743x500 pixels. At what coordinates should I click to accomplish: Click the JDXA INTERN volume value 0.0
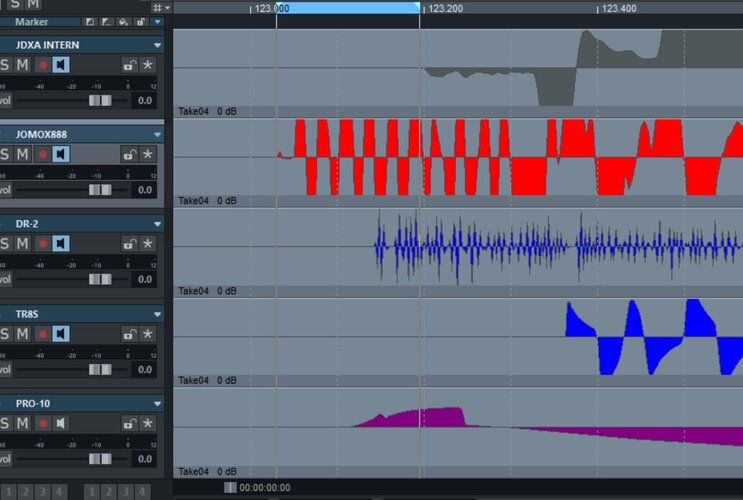[145, 100]
